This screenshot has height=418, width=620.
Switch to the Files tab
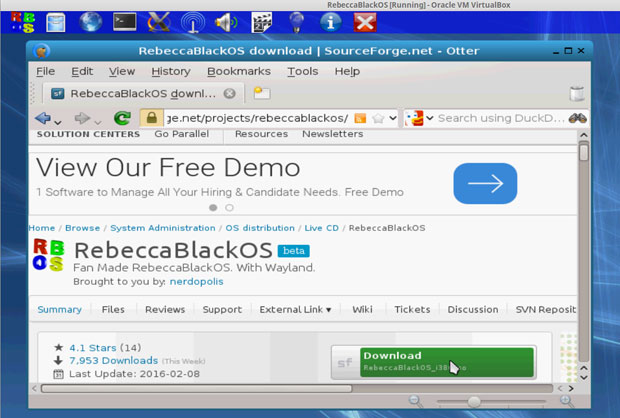click(113, 309)
